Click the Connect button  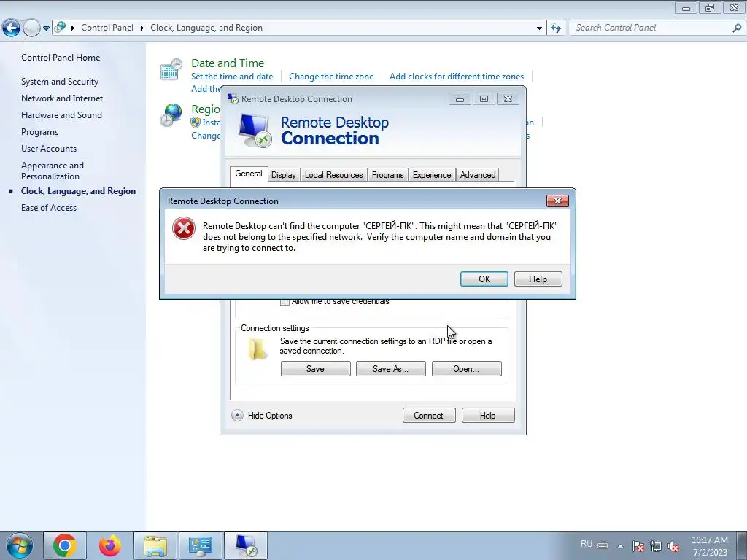(429, 415)
